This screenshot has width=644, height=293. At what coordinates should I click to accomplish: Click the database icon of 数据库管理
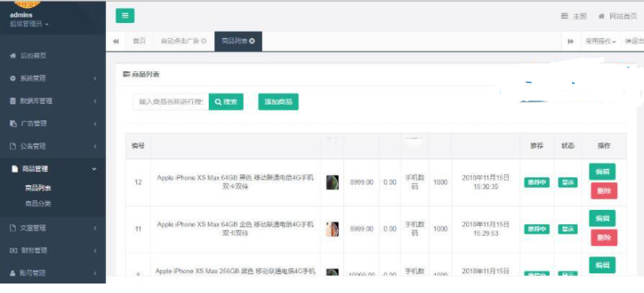(13, 101)
